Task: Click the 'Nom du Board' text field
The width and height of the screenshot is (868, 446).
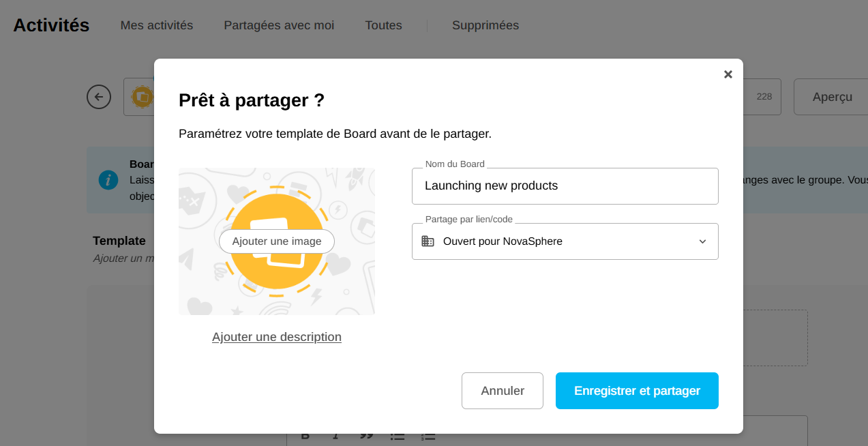Action: (565, 185)
